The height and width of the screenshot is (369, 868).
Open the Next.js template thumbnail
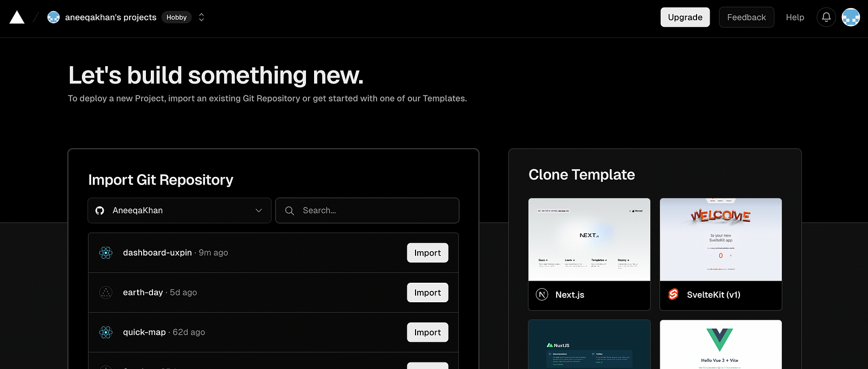(x=589, y=240)
